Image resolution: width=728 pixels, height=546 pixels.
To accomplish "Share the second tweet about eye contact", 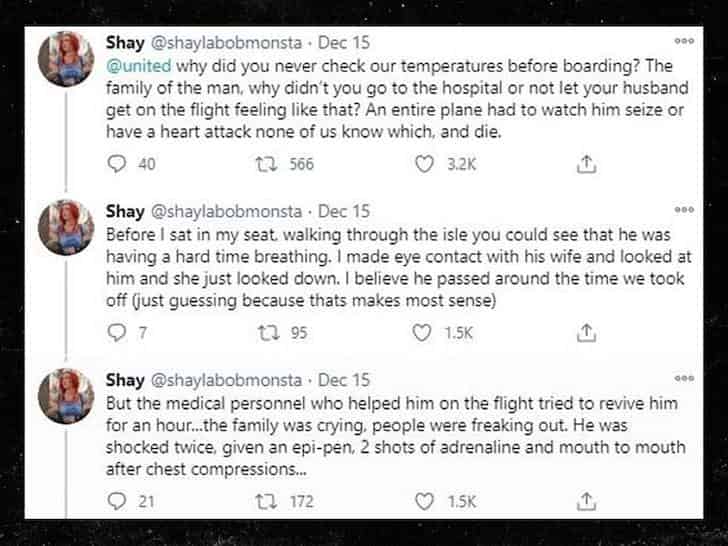I will pyautogui.click(x=589, y=332).
